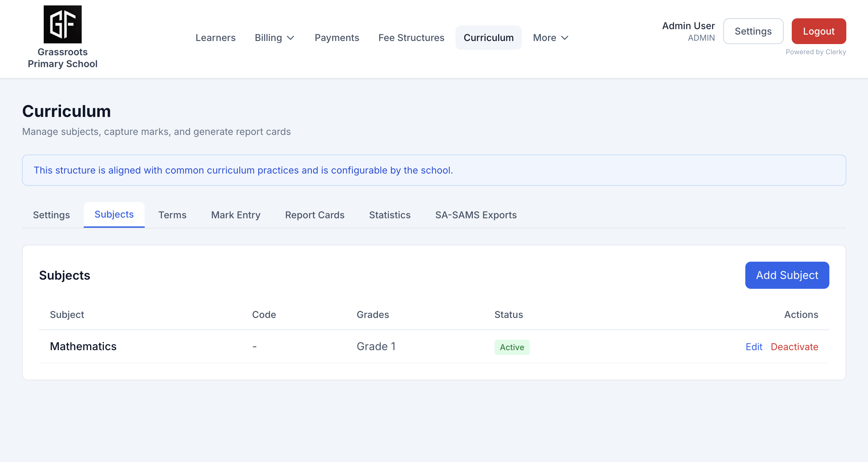Click the Subjects card heading
This screenshot has height=462, width=868.
click(65, 275)
